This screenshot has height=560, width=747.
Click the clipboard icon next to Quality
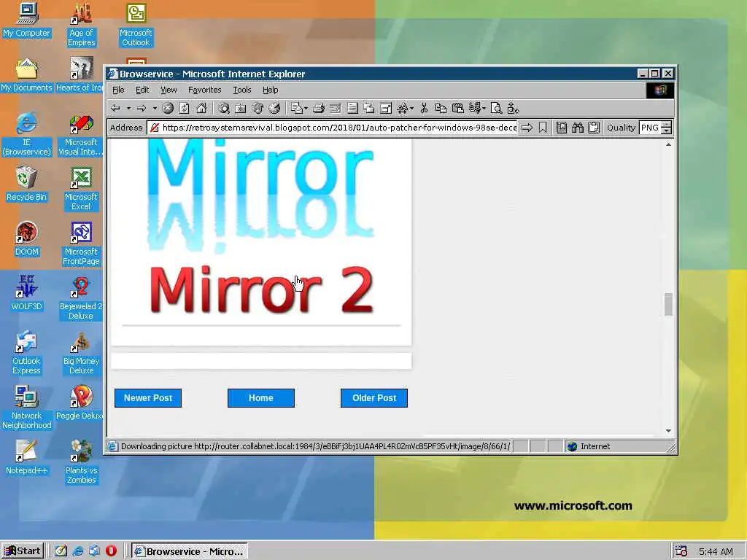click(x=594, y=128)
